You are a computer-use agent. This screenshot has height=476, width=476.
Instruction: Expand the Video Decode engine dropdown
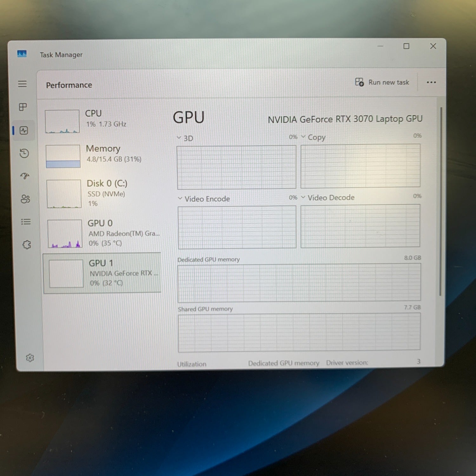click(303, 197)
